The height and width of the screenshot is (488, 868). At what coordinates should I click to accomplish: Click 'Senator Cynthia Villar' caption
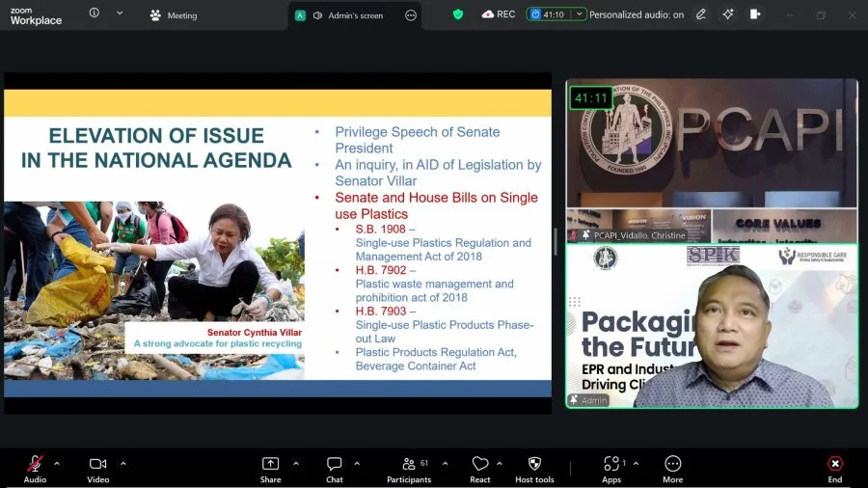pyautogui.click(x=254, y=333)
